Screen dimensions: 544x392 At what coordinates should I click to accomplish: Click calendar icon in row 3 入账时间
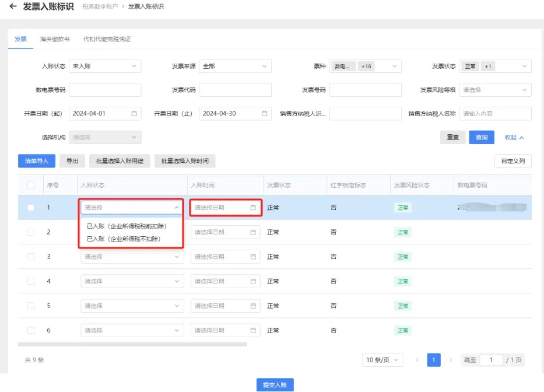pyautogui.click(x=253, y=257)
